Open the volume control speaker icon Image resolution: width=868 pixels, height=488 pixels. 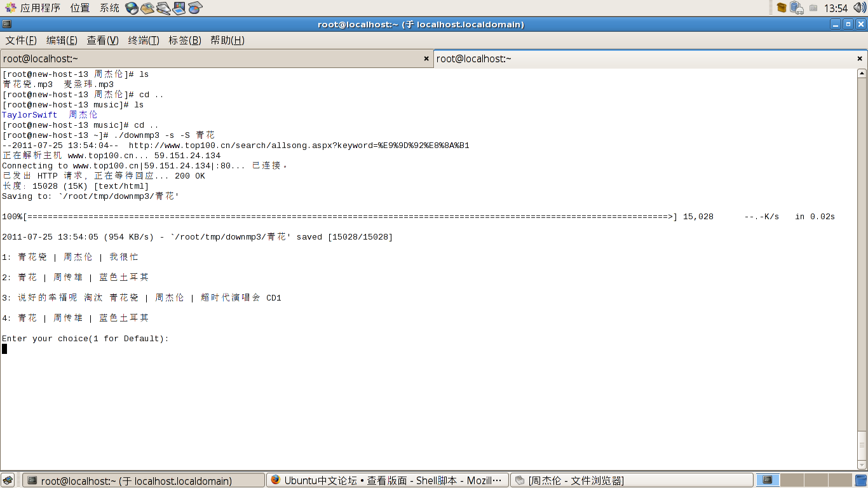pos(859,8)
